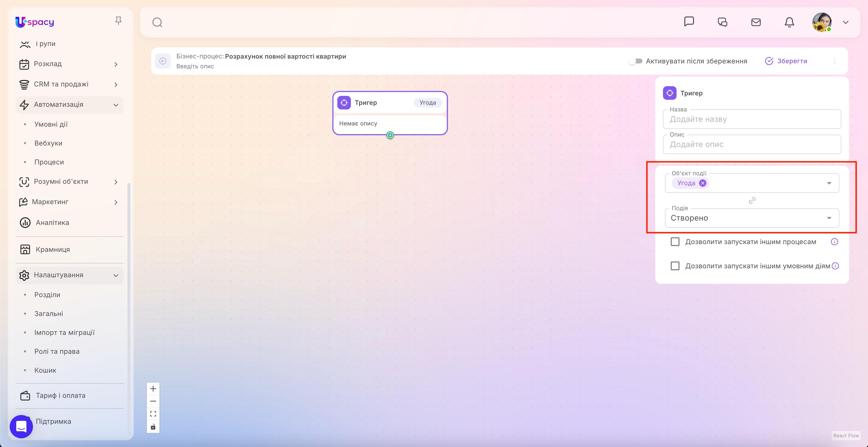Open the chat bubble icon in the header
868x447 pixels.
(689, 22)
